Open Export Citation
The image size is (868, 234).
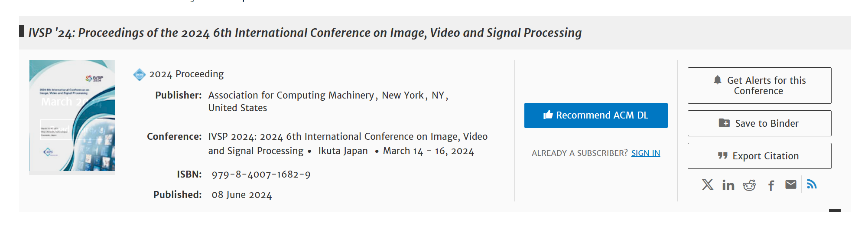[x=759, y=156]
